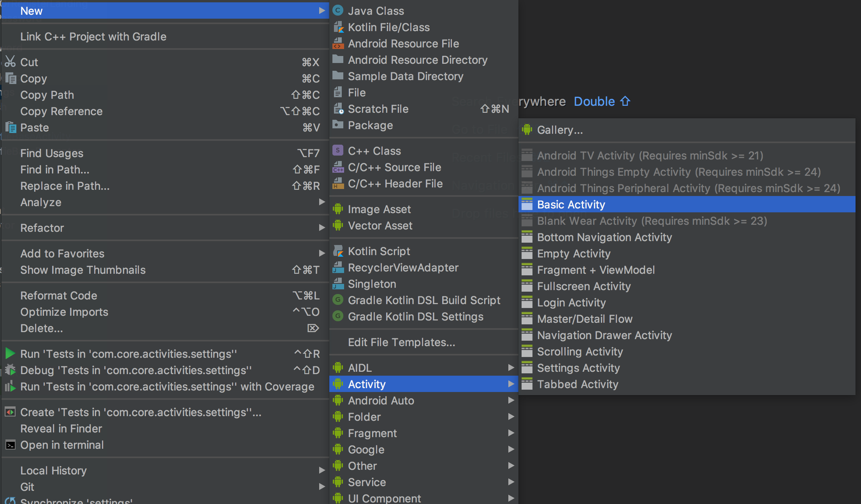Click the Singleton template icon
The image size is (861, 504).
tap(338, 283)
